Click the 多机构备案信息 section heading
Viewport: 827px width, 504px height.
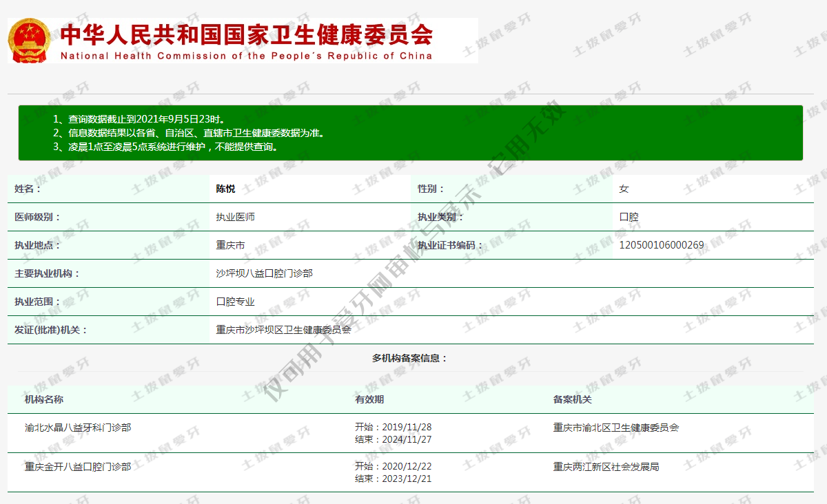(x=409, y=358)
